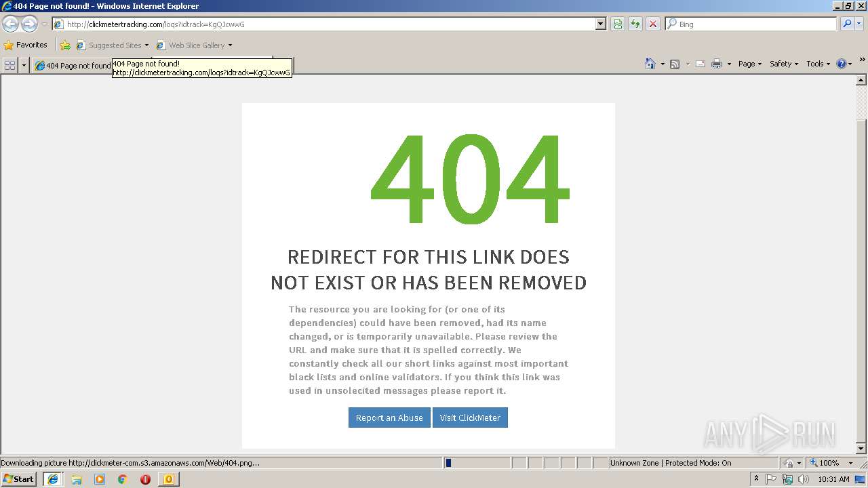Open the media player taskbar icon

(x=100, y=479)
